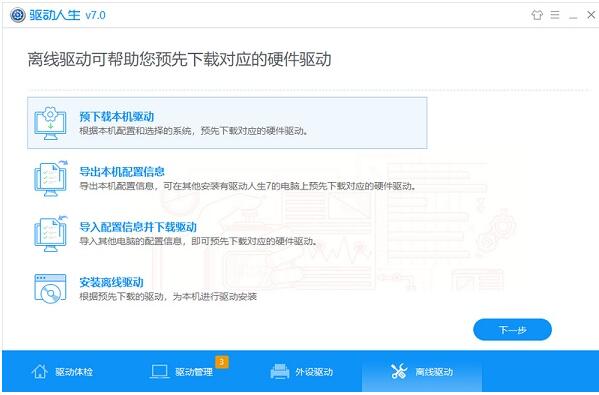Click the 导出本机配置信息 export icon
This screenshot has height=395, width=599.
(x=50, y=178)
